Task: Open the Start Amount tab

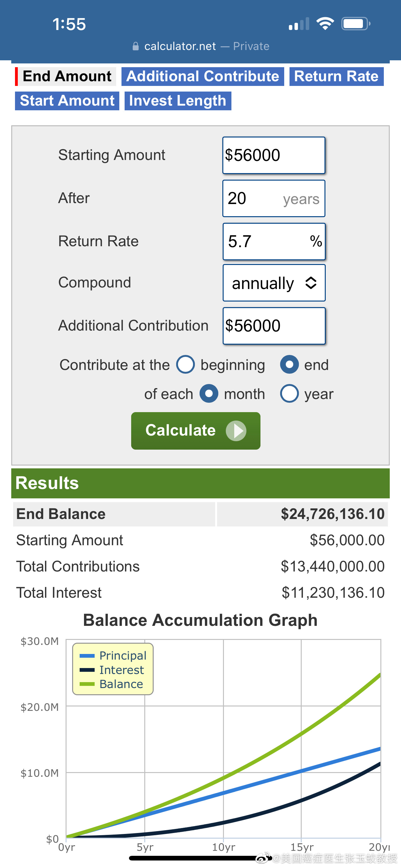Action: 67,101
